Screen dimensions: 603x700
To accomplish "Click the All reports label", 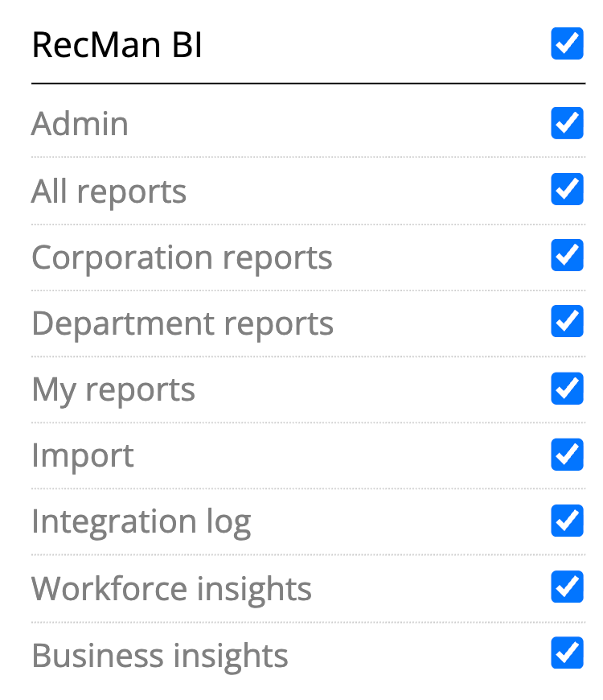I will pos(109,191).
